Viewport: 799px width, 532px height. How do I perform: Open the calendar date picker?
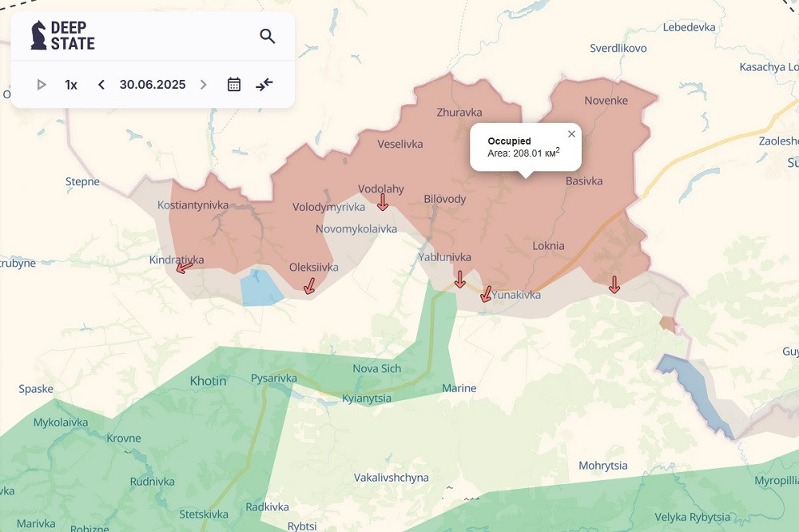(x=234, y=85)
